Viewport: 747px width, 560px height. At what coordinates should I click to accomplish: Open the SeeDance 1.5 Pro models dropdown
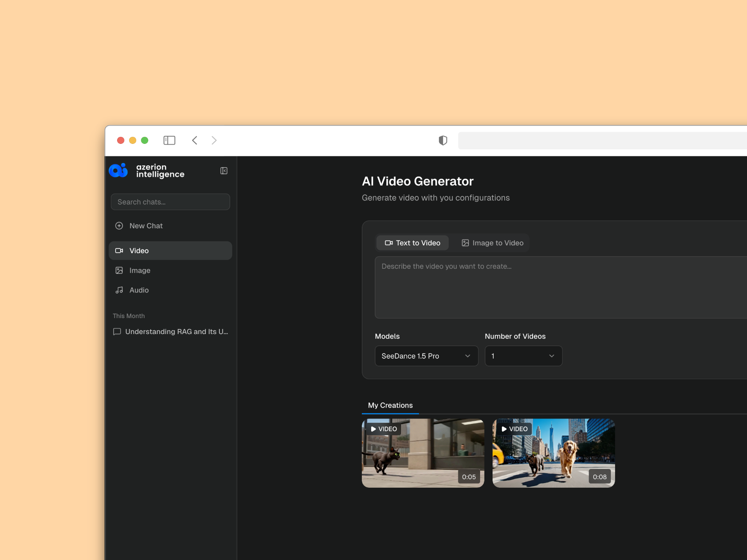pyautogui.click(x=426, y=356)
